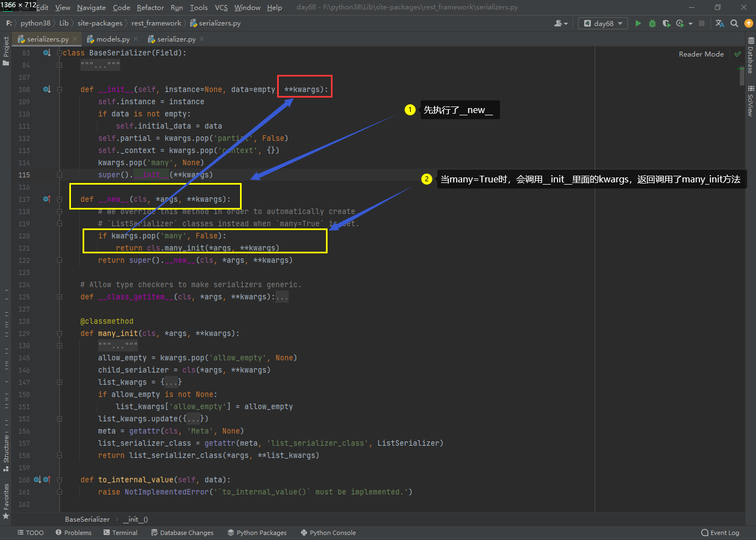The height and width of the screenshot is (540, 756).
Task: Click the override gutter icon on line 108
Action: (x=47, y=89)
